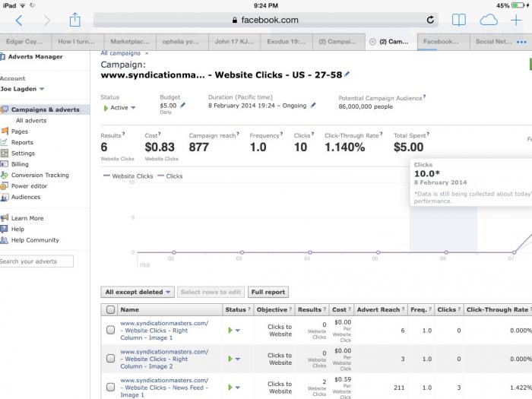
Task: Click the Help Community people icon
Action: [5, 240]
